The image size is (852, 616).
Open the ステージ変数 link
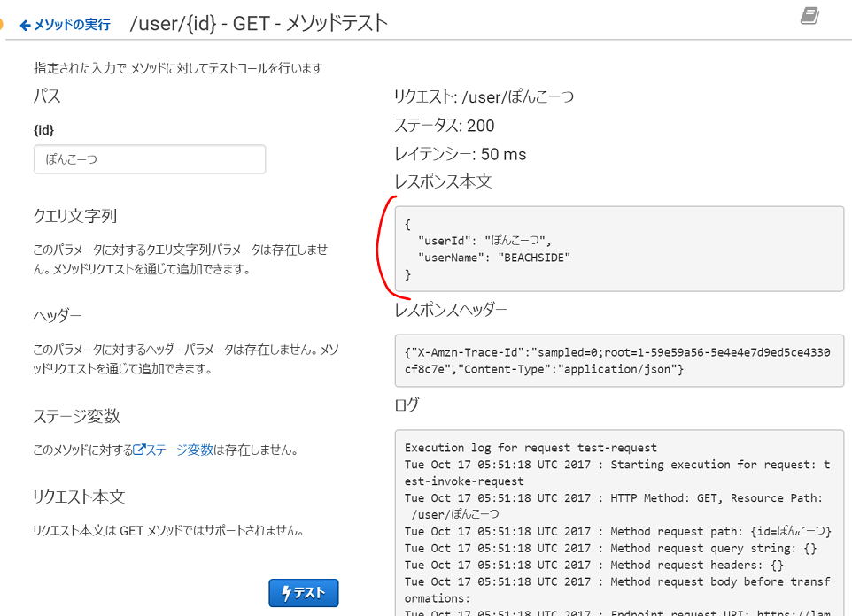tap(179, 450)
